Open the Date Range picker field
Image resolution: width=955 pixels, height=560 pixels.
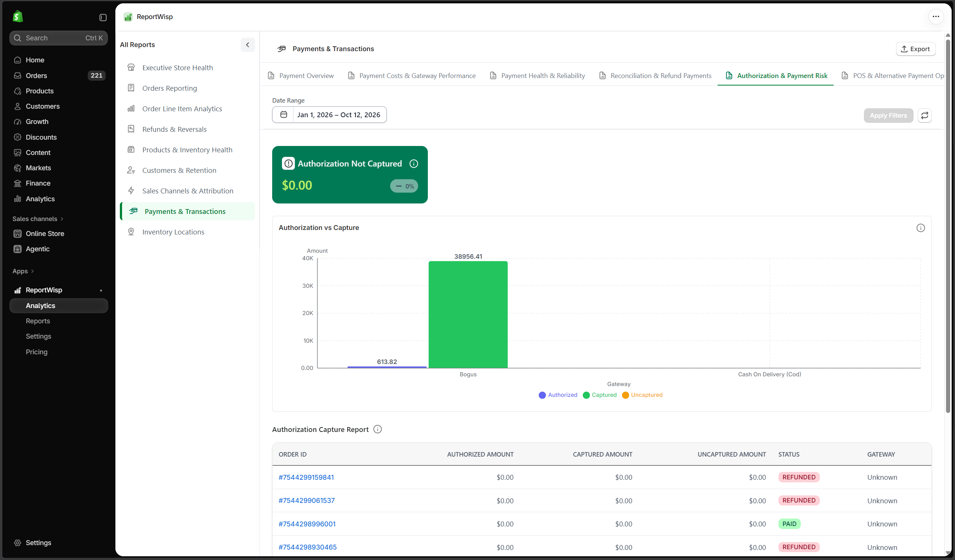[329, 115]
